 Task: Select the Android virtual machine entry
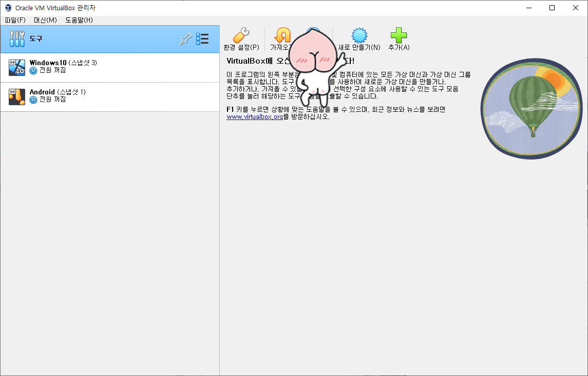coord(110,97)
